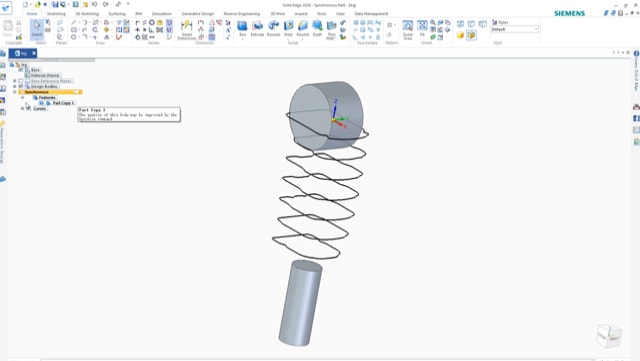Toggle the Base checkbox in tree
Viewport: 640px width, 361px height.
pyautogui.click(x=21, y=70)
